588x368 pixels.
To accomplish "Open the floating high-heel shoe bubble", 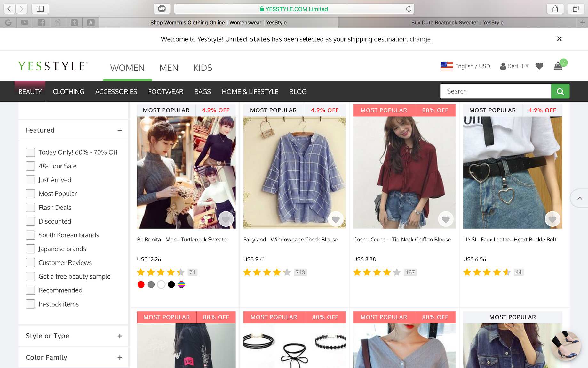I will [x=566, y=346].
